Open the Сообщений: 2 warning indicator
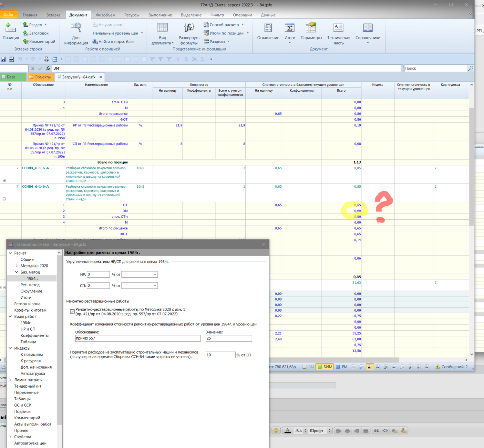Viewport: 484px width, 448px height. point(451,367)
